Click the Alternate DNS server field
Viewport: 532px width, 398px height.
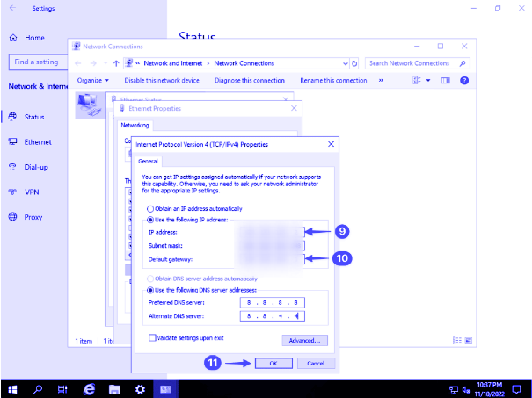(273, 316)
